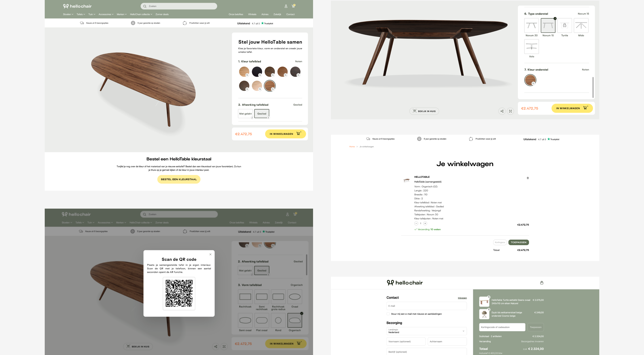Viewport: 644px width, 355px height.
Task: Select the Turtle base type
Action: (564, 26)
